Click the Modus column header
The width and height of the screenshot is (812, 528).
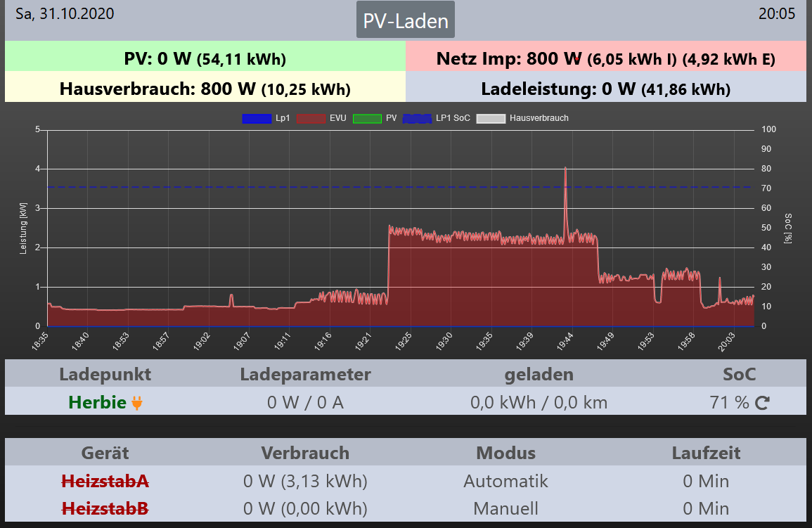[x=505, y=453]
